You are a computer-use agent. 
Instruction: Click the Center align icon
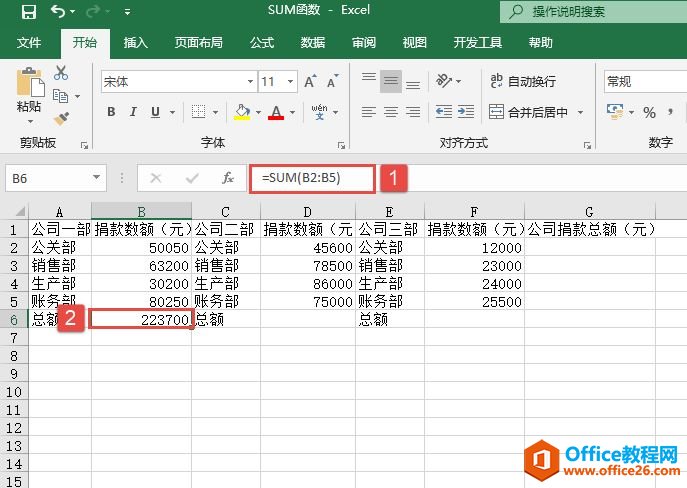[x=390, y=112]
